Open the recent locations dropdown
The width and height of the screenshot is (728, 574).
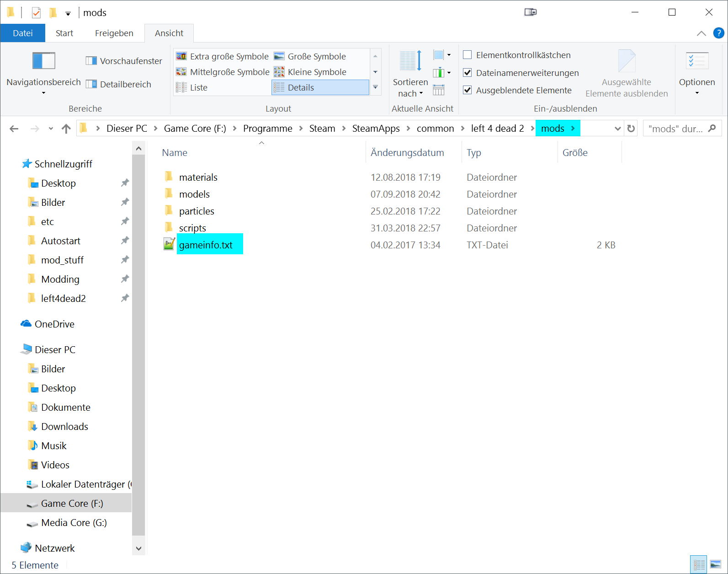point(51,129)
